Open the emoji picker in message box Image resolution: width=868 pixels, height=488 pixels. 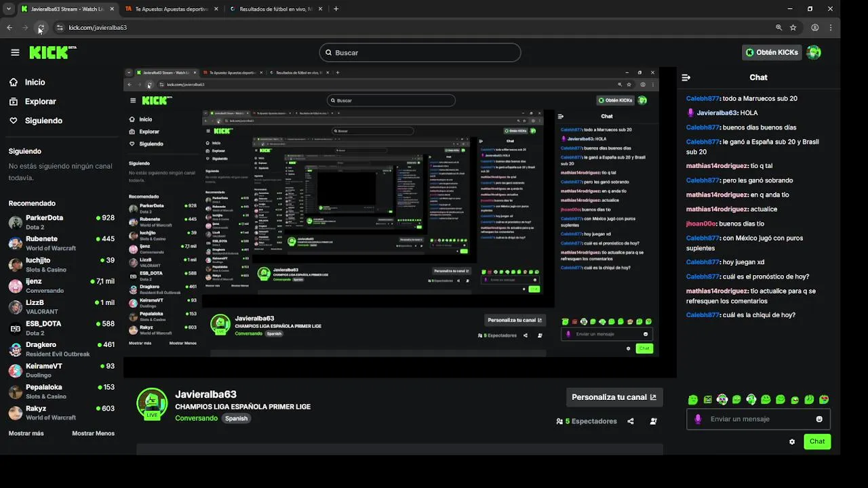819,419
